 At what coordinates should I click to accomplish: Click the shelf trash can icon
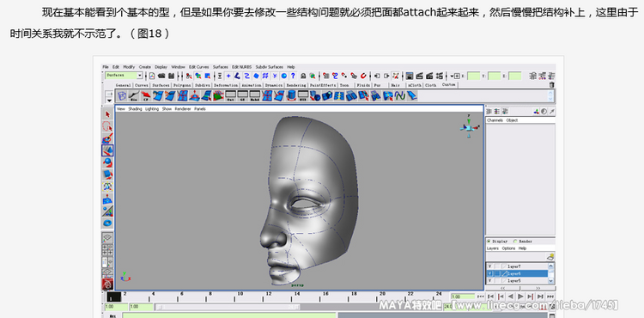click(x=551, y=84)
